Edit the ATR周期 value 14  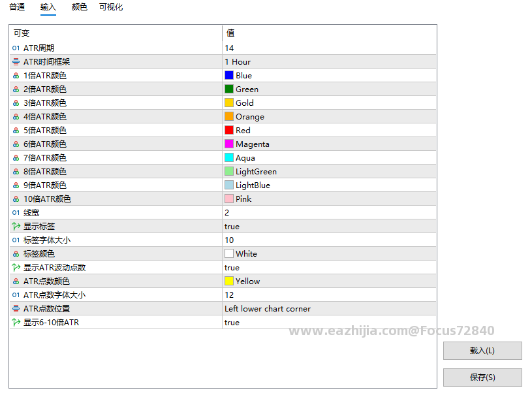(x=329, y=48)
